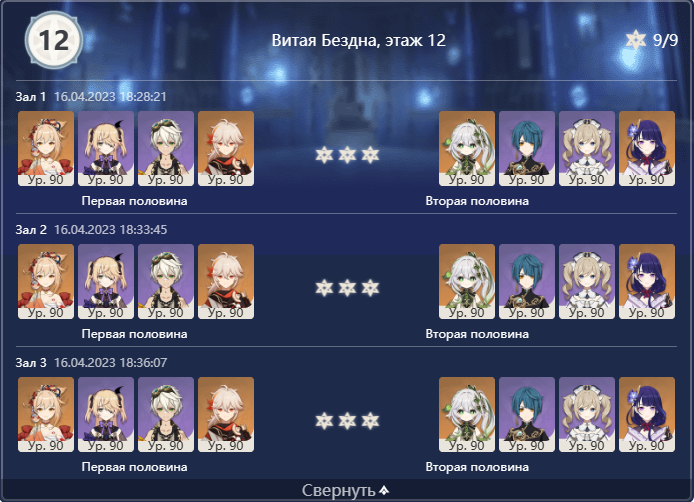Click Вторая половина label under Зал 3
694x502 pixels.
[x=477, y=467]
